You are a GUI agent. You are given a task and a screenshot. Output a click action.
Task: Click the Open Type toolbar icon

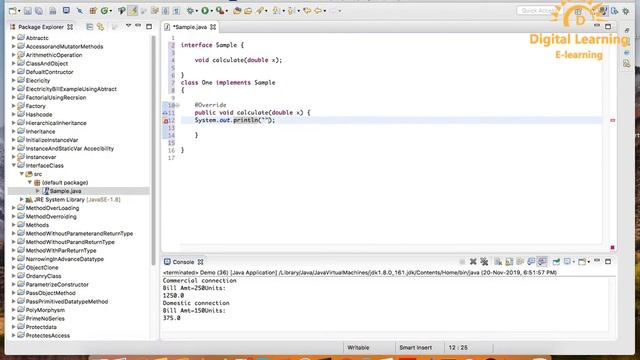[x=237, y=11]
